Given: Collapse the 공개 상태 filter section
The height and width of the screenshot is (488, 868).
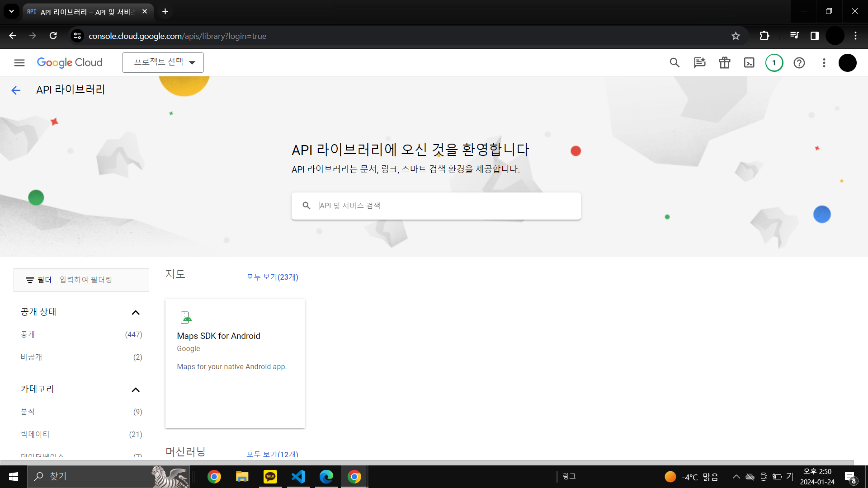Looking at the screenshot, I should (x=135, y=313).
